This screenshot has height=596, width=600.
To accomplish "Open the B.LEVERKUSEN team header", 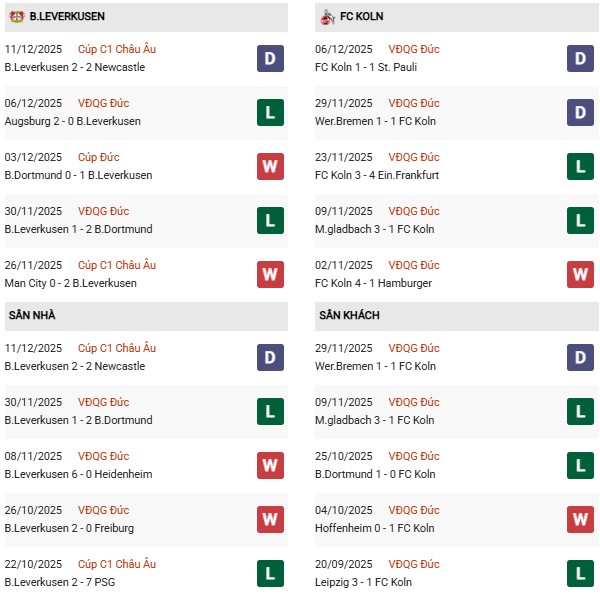I will (x=68, y=17).
